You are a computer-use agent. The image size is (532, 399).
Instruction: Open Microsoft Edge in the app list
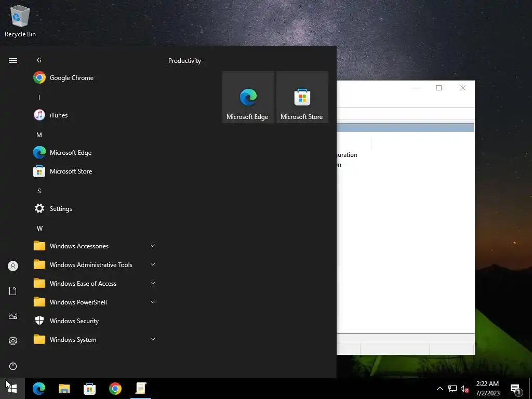[94, 152]
